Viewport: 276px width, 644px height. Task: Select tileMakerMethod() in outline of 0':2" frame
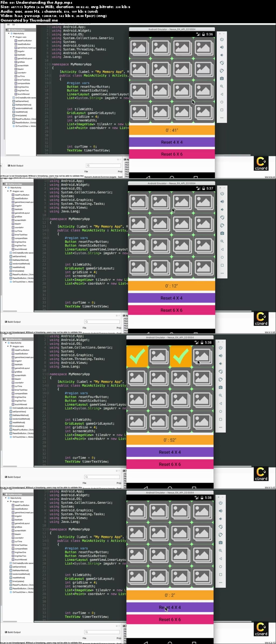click(x=19, y=571)
